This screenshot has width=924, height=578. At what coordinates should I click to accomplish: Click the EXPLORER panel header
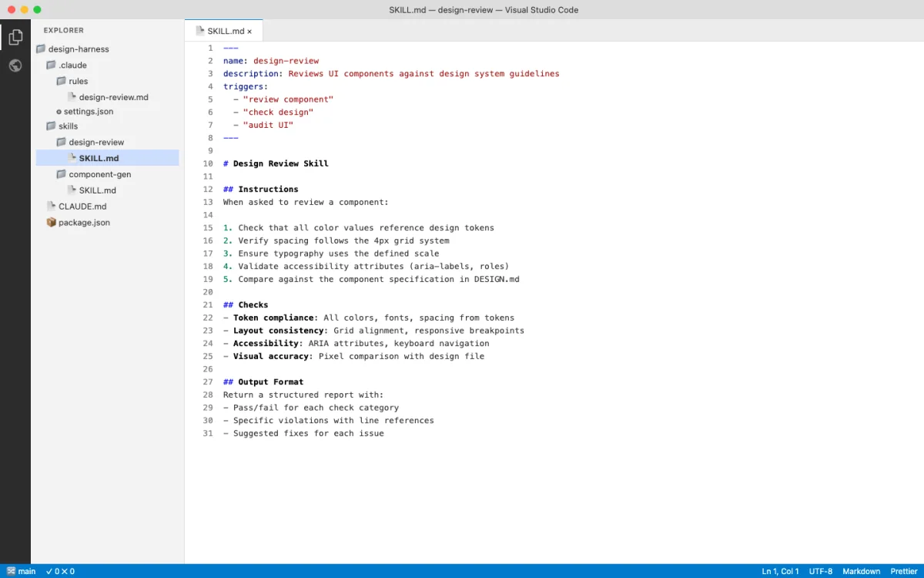64,30
